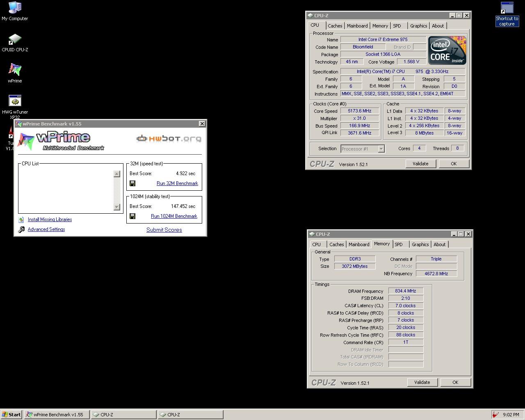Click the CPU List scrollbar up arrow
This screenshot has height=420, width=525.
click(117, 174)
